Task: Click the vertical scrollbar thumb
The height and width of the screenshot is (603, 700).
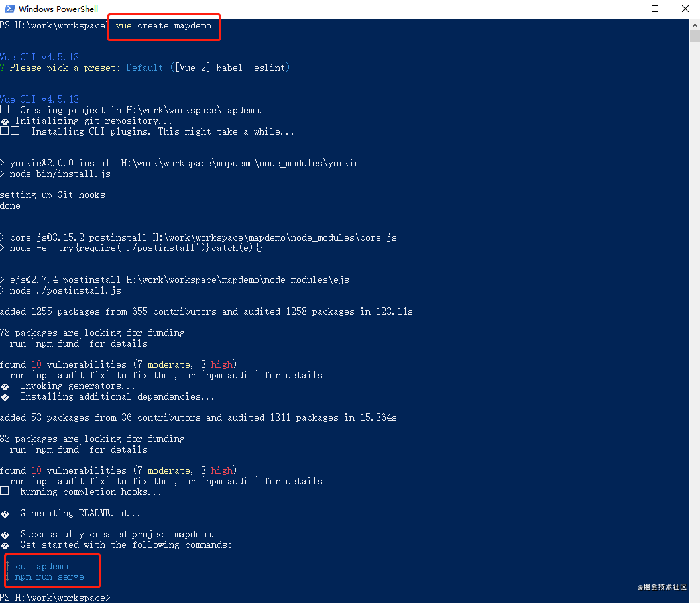Action: pyautogui.click(x=695, y=36)
